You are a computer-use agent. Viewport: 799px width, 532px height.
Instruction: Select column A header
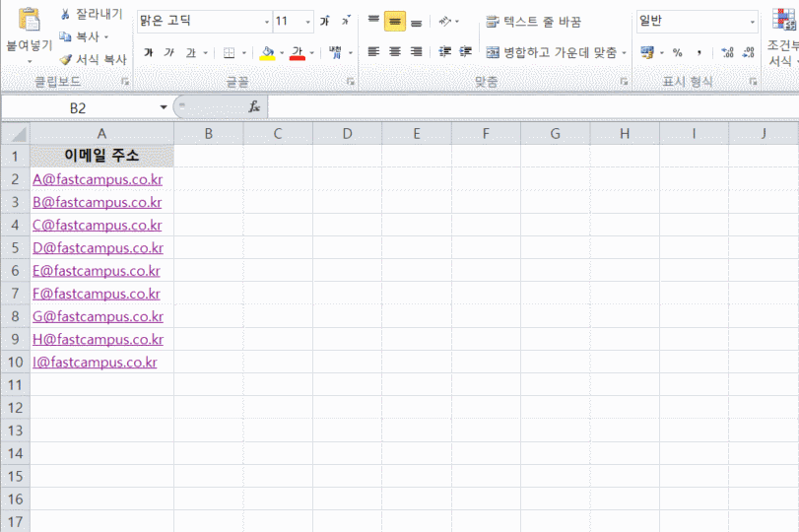[x=101, y=134]
